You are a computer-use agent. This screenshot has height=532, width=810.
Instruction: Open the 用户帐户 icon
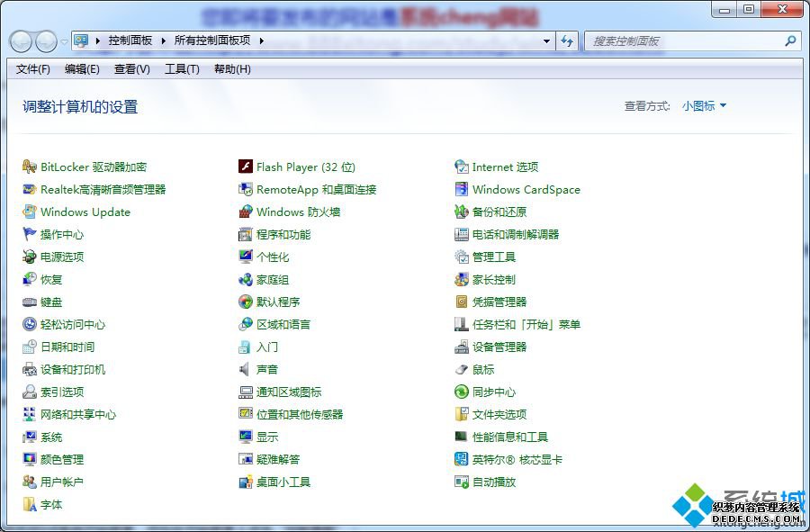click(x=30, y=482)
